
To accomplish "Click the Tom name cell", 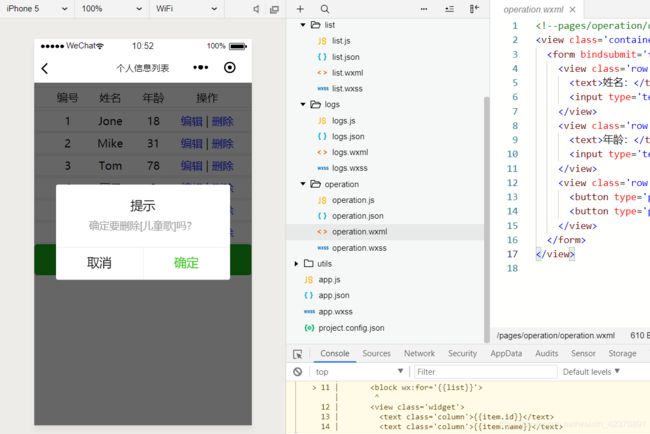I will pos(110,166).
